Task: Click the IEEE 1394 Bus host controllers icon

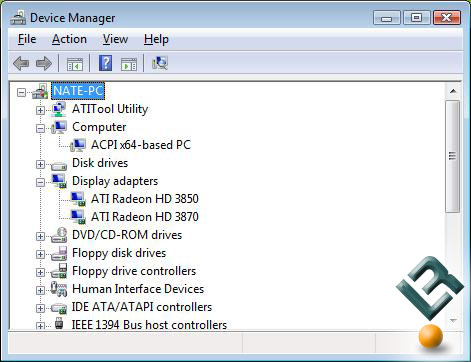Action: coord(59,323)
